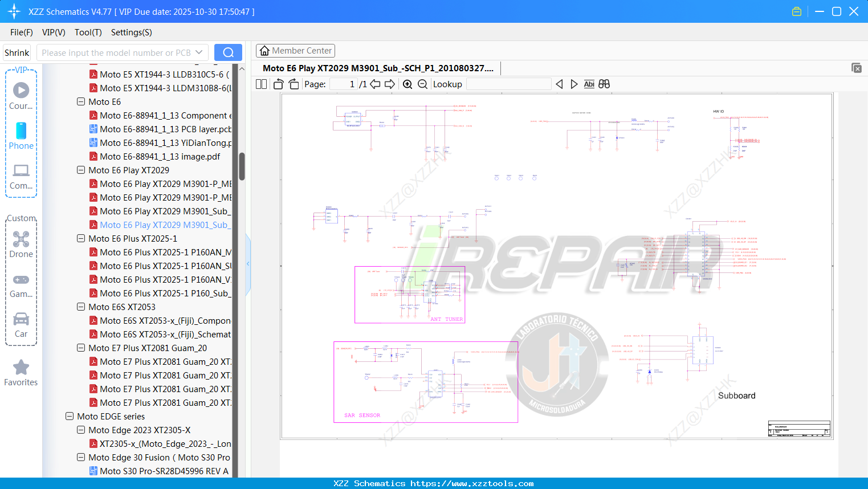Go to the next page arrow

[390, 84]
